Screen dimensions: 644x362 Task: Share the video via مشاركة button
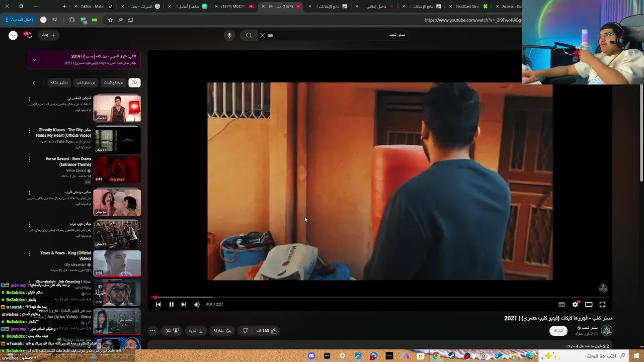click(x=222, y=330)
